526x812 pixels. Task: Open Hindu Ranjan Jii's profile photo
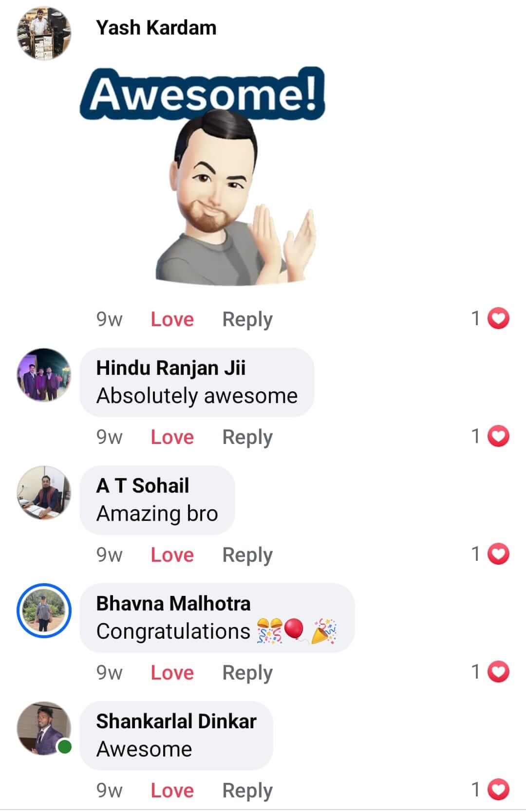pyautogui.click(x=44, y=375)
